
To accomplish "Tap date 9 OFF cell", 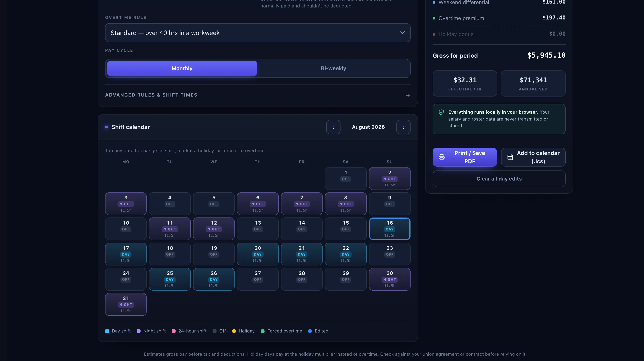I will (390, 204).
